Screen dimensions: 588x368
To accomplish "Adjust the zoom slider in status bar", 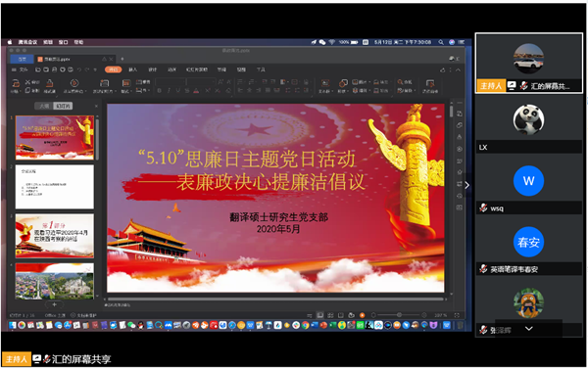I will [399, 315].
